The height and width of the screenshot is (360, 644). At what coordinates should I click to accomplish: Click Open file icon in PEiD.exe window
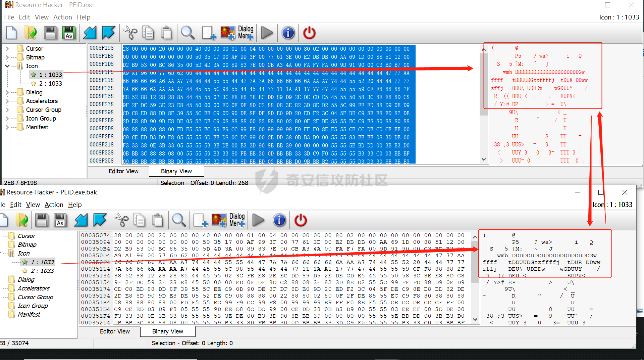pos(31,33)
